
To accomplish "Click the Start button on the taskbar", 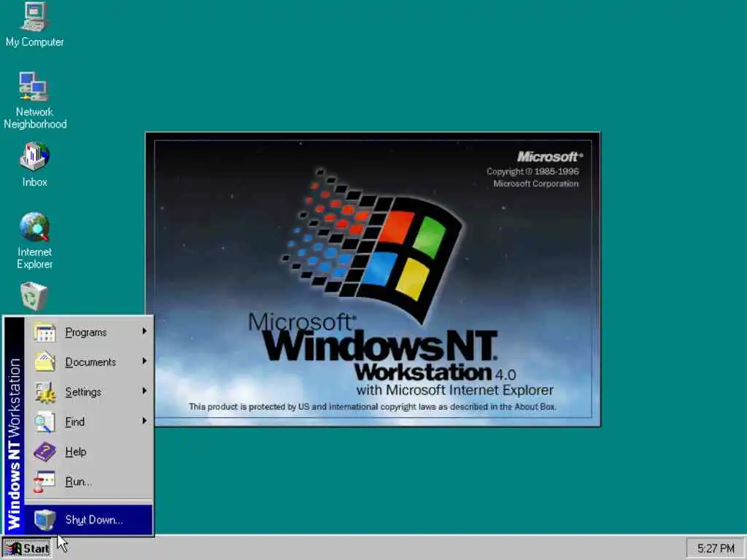I will coord(27,548).
